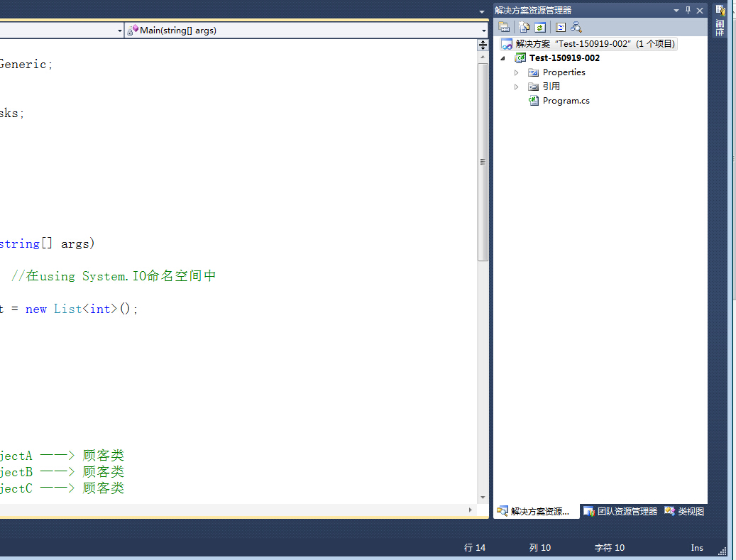Screen dimensions: 736x560
Task: Expand the Properties folder
Action: tap(516, 72)
